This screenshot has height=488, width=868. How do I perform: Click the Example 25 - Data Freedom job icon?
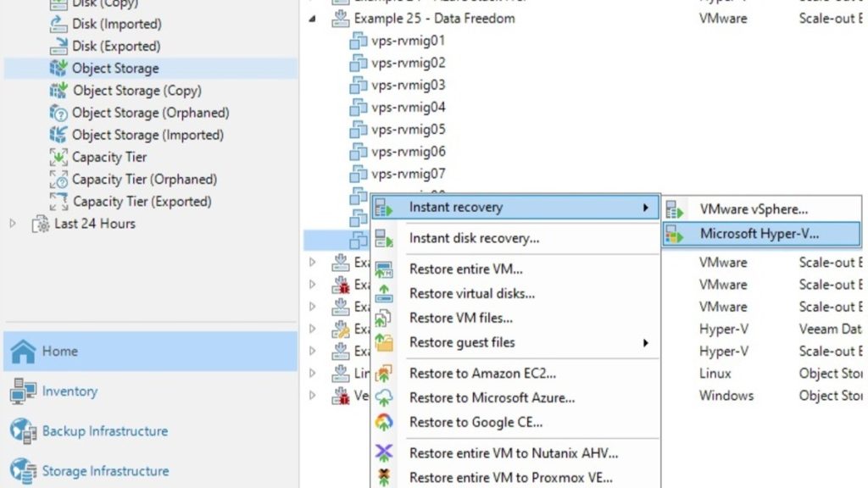pos(341,19)
